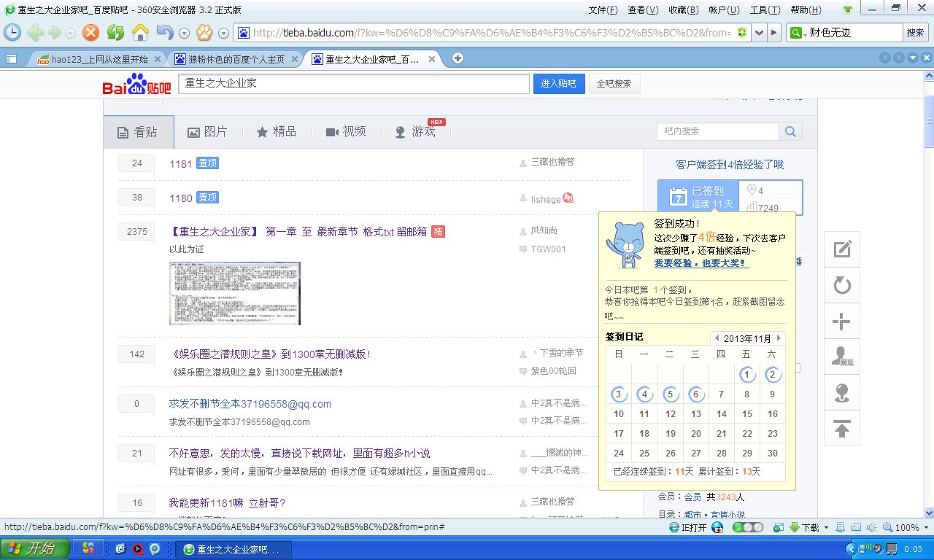This screenshot has height=560, width=934.
Task: Open the paw print favorites icon
Action: (204, 33)
